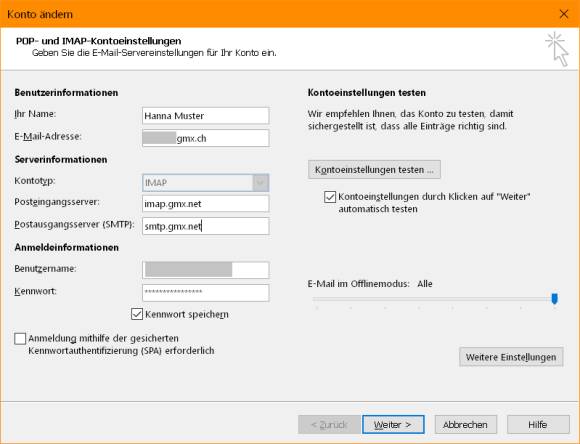Open the Kontotyp IMAP dropdown
This screenshot has height=444, width=580.
(205, 183)
